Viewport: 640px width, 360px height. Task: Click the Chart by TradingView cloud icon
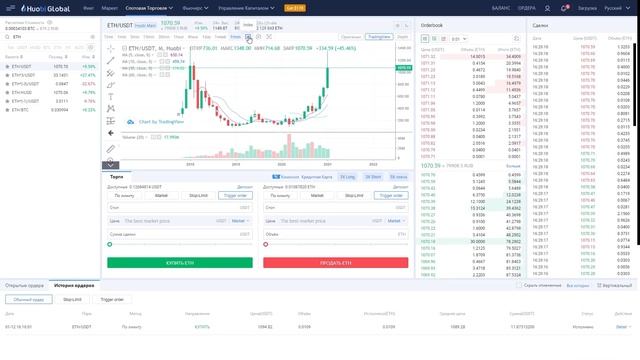coord(130,122)
